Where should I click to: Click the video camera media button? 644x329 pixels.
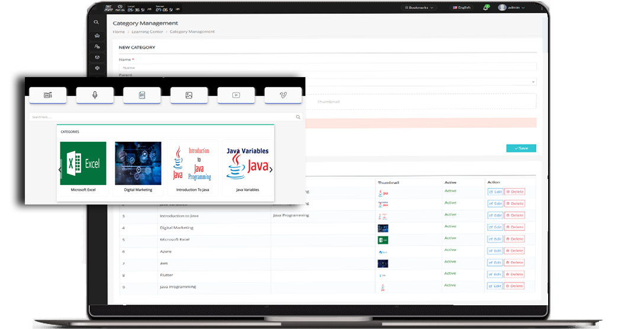click(48, 95)
